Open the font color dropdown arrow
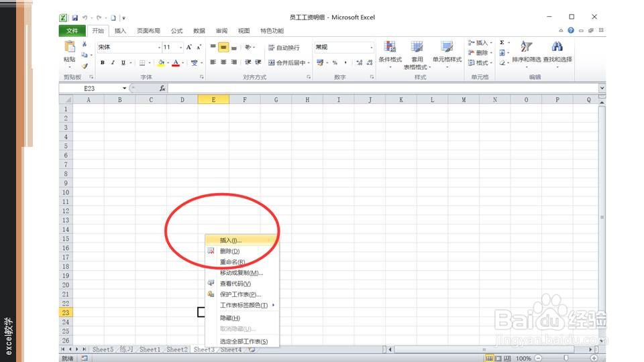Image resolution: width=644 pixels, height=362 pixels. point(182,63)
